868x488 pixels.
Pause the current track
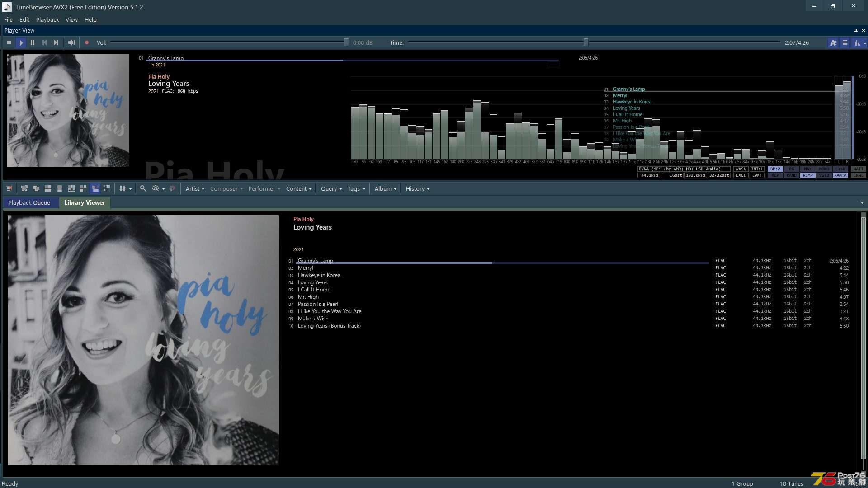[33, 42]
